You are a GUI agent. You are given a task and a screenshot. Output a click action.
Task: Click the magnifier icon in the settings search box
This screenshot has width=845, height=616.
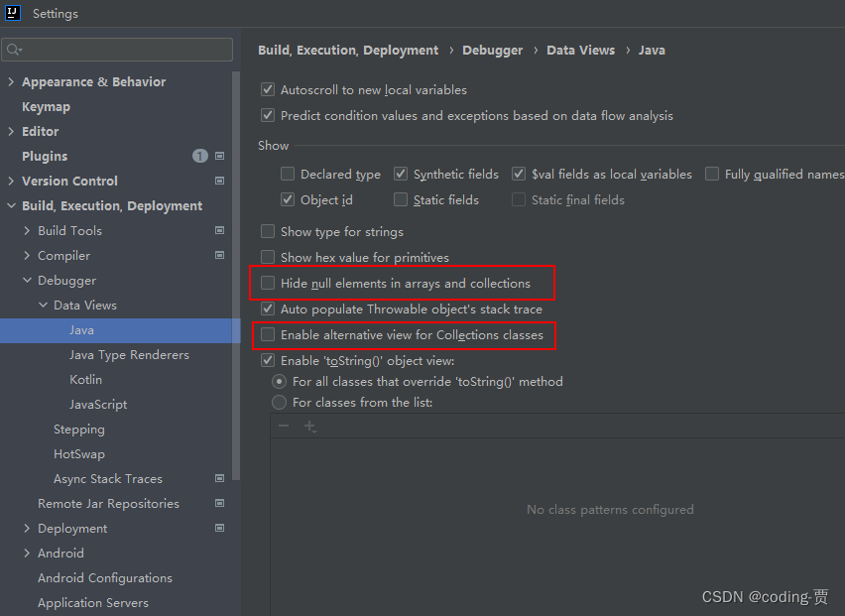coord(14,48)
